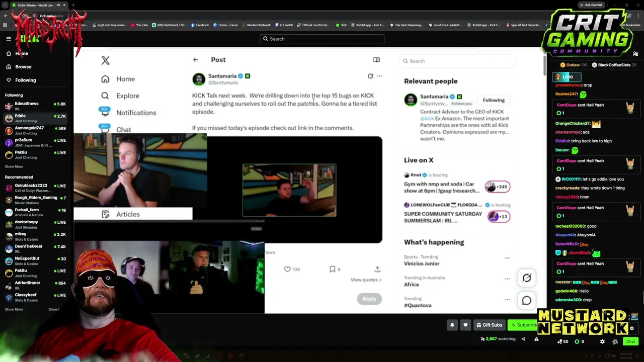Open the View quotes link
The image size is (644, 362).
pyautogui.click(x=366, y=280)
